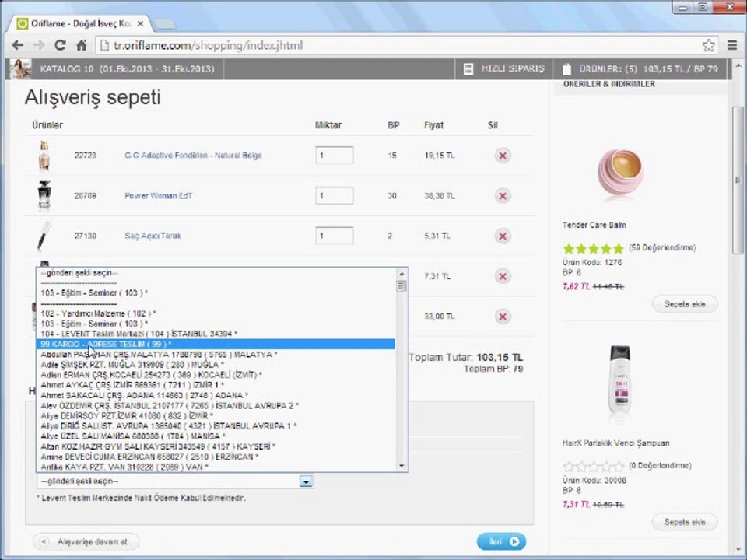Click catalog cover thumbnail in header

[20, 69]
